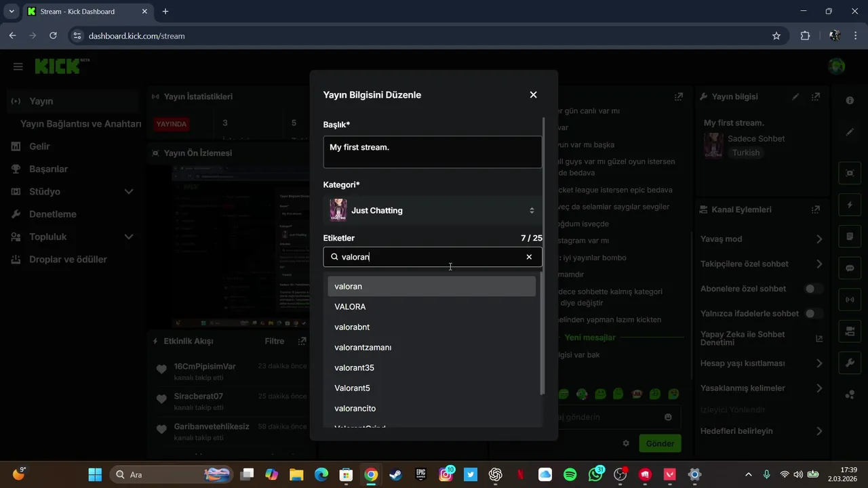
Task: Click the Gönder chat button
Action: [660, 443]
